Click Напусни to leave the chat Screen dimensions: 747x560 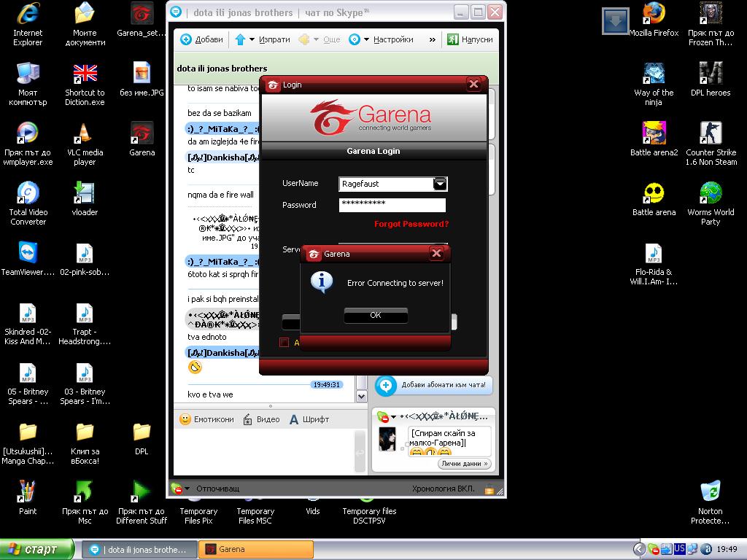pyautogui.click(x=470, y=39)
